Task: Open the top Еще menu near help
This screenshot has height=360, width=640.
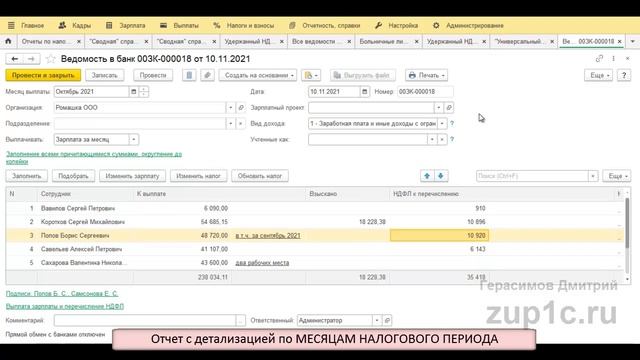Action: (598, 76)
